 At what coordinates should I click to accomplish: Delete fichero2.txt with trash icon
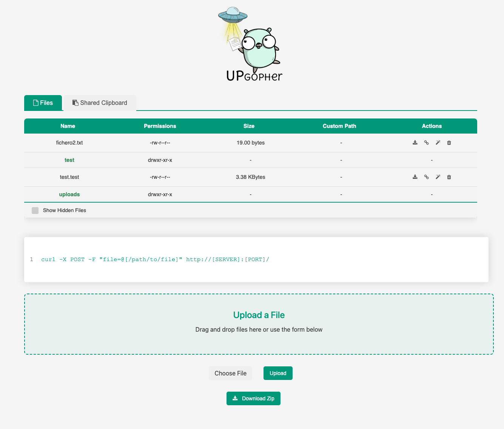449,143
